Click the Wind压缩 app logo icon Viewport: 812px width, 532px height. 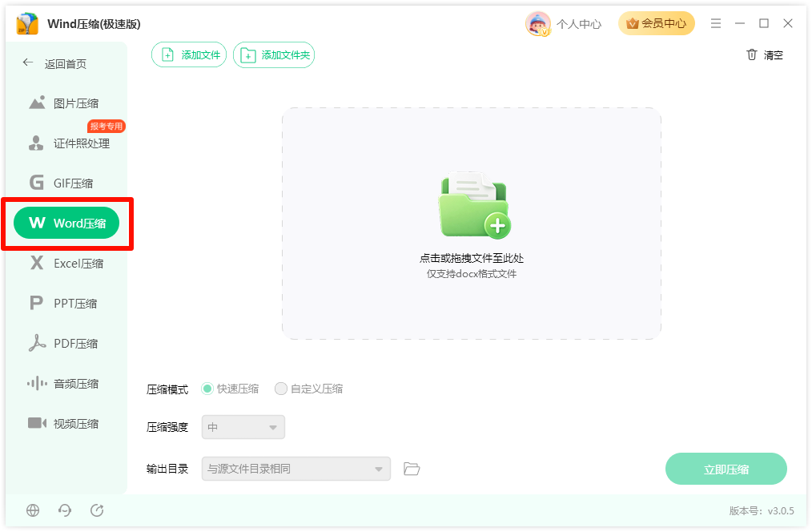click(27, 24)
